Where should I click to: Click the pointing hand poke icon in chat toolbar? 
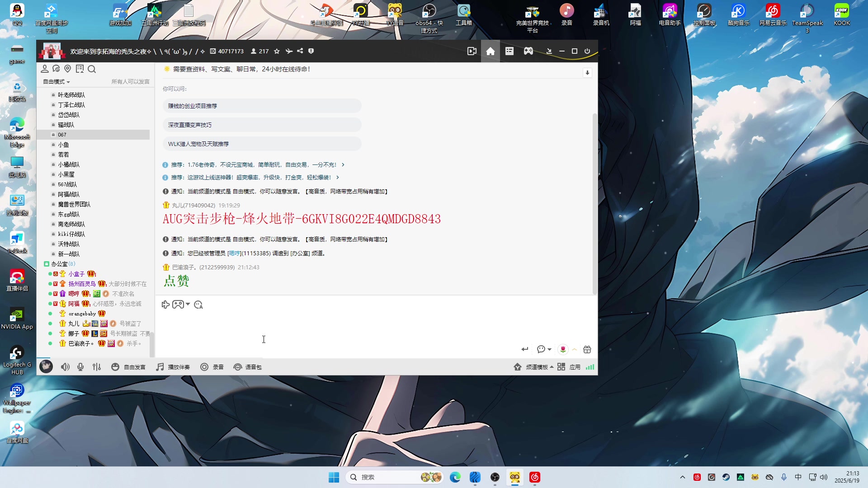pos(165,305)
